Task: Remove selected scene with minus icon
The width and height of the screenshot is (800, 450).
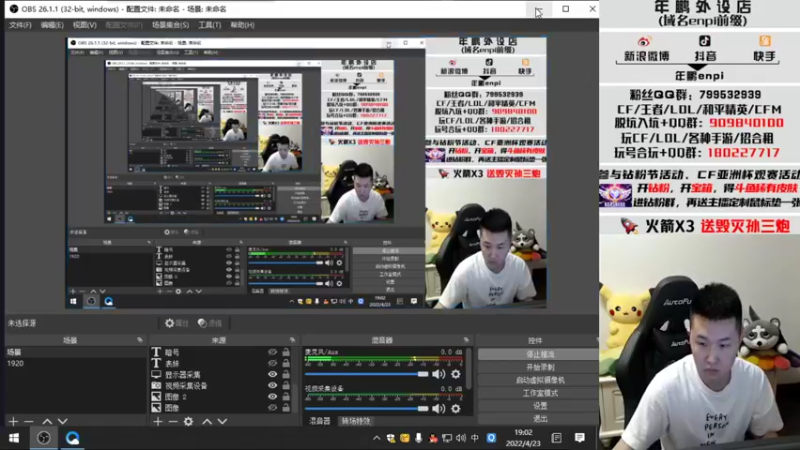Action: coord(29,421)
